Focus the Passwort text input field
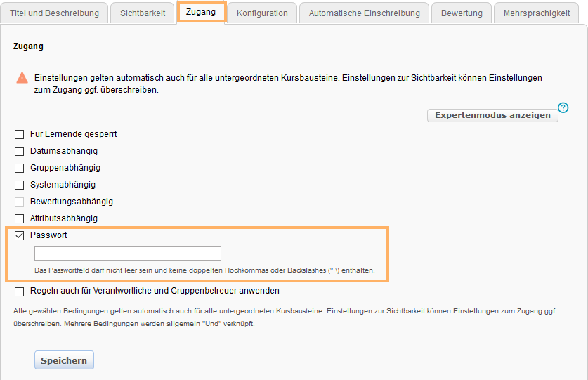This screenshot has width=588, height=380. coord(128,254)
